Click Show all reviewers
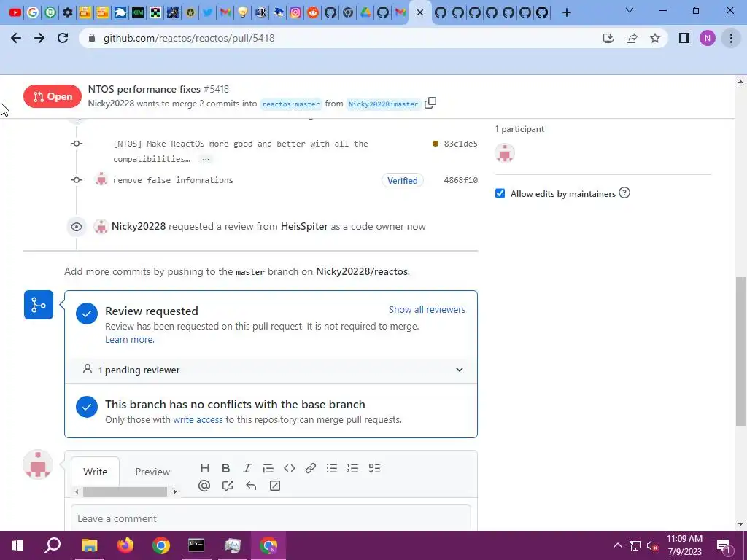The height and width of the screenshot is (560, 747). pyautogui.click(x=427, y=309)
